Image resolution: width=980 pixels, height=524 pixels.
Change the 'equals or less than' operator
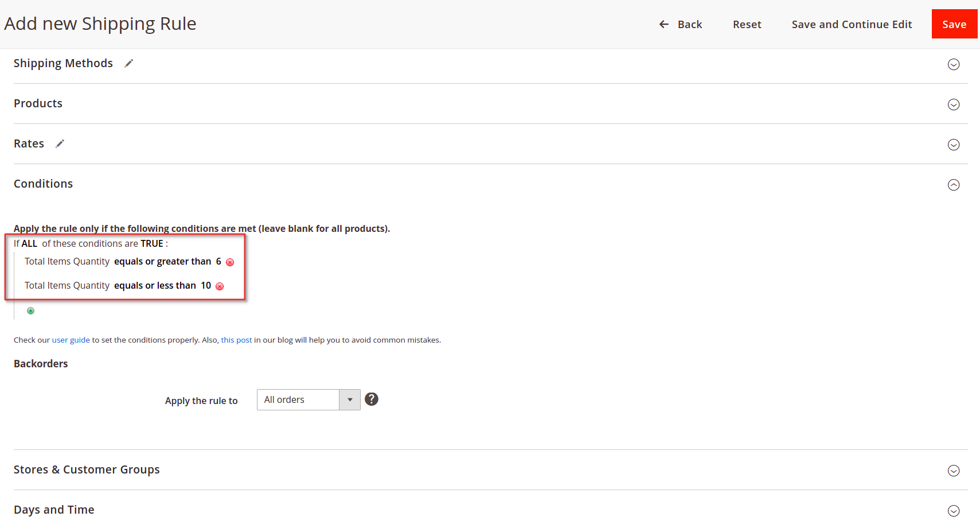(155, 285)
